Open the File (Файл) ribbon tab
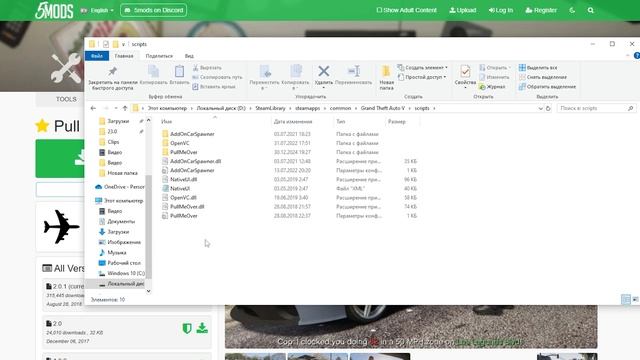 97,56
